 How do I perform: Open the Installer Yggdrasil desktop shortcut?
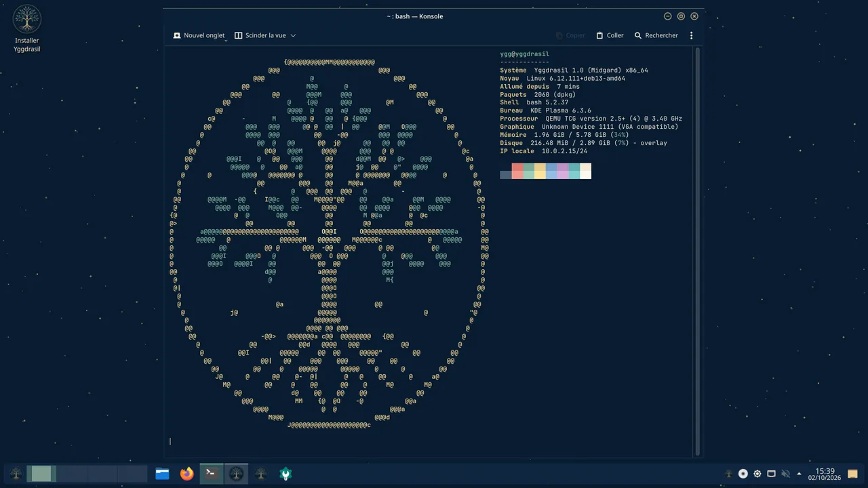click(27, 29)
